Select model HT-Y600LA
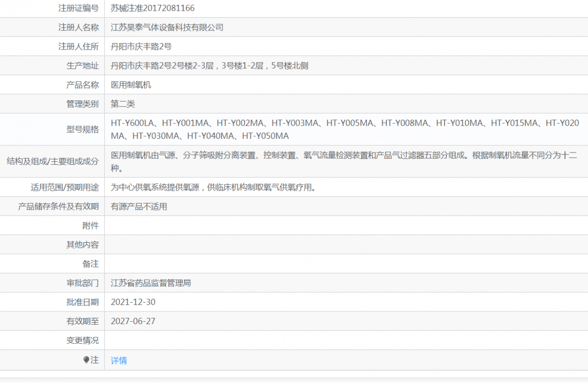This screenshot has width=588, height=383. [132, 123]
